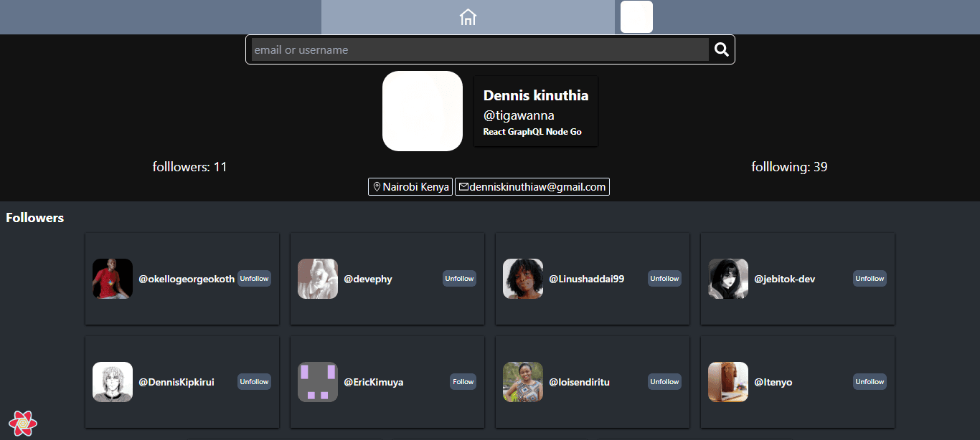This screenshot has width=980, height=440.
Task: Click the @Linushaddai99 username
Action: pyautogui.click(x=587, y=279)
